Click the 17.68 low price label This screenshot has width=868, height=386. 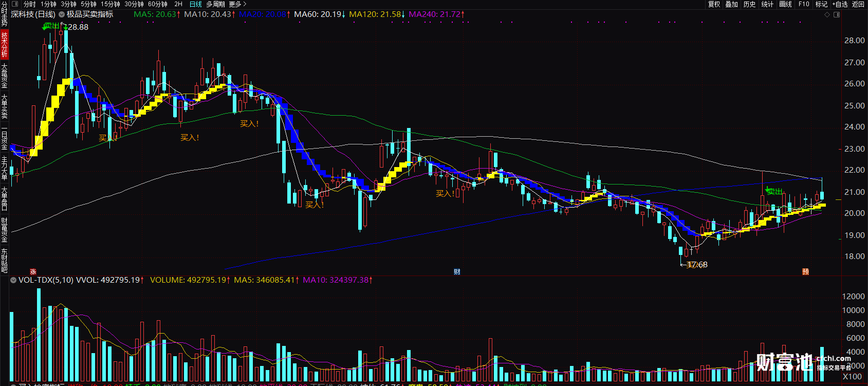click(x=697, y=265)
